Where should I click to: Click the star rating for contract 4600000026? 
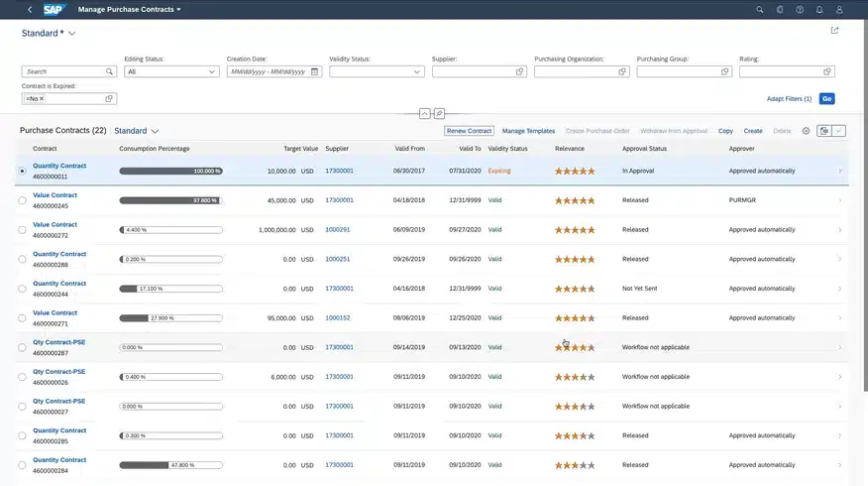tap(575, 377)
